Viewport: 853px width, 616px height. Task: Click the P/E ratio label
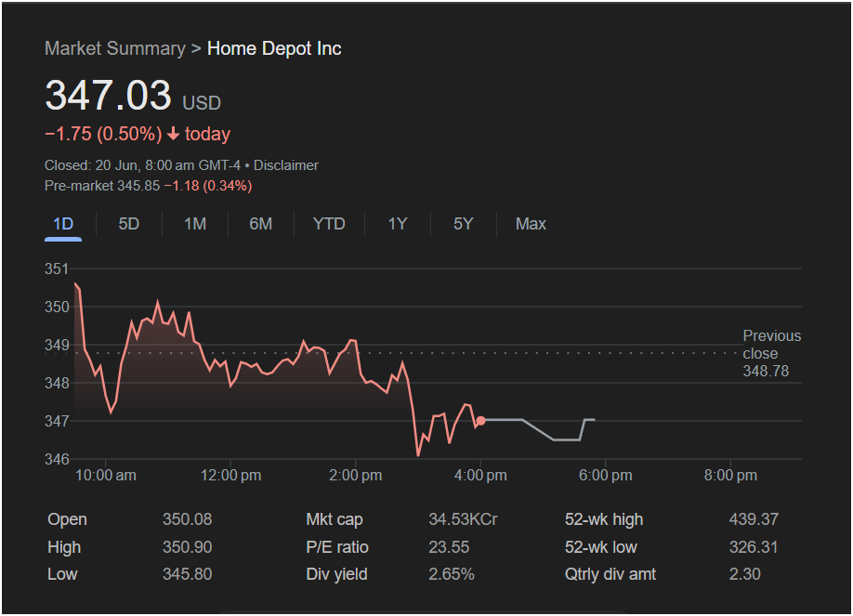tap(337, 547)
